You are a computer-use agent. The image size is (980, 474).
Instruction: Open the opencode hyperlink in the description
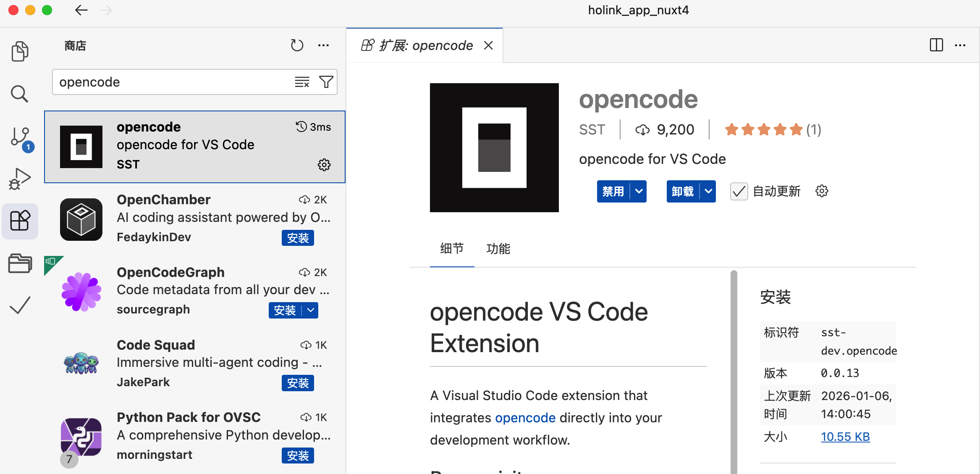pyautogui.click(x=525, y=417)
